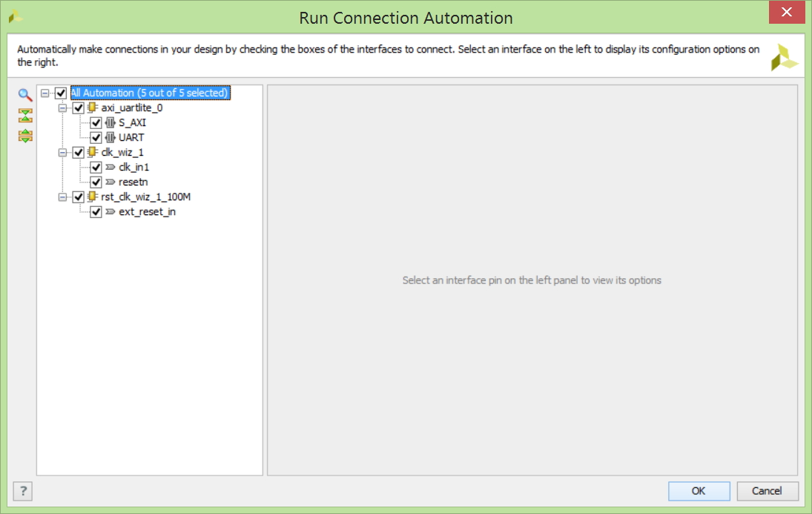The image size is (812, 514).
Task: Click the expand all tree icon
Action: pyautogui.click(x=25, y=136)
